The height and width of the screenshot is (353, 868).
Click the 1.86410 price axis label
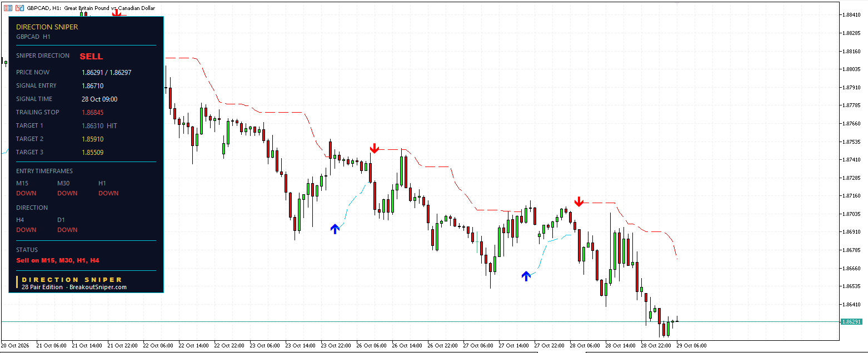(852, 304)
